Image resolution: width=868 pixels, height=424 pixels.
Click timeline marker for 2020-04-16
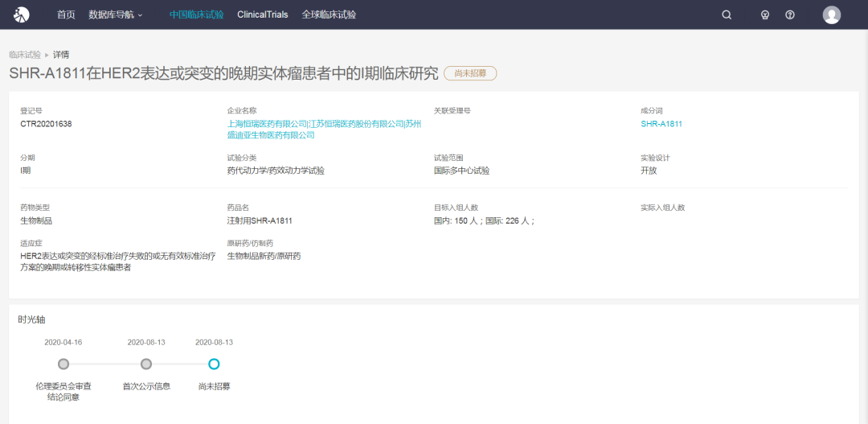pyautogui.click(x=63, y=364)
